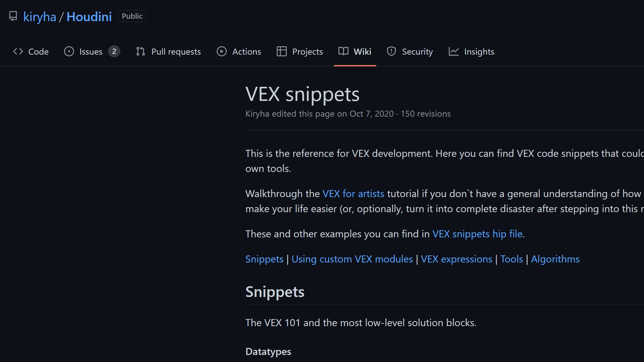Screen dimensions: 644x362
Task: Click the Code brackets icon
Action: (x=18, y=52)
